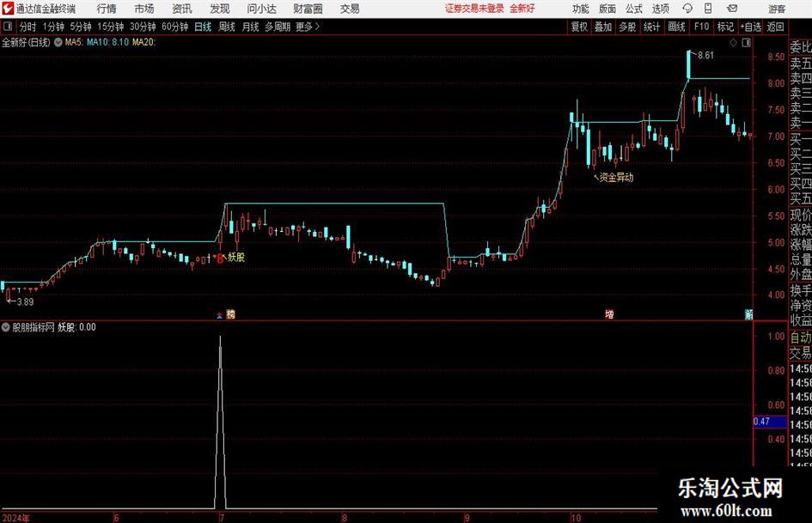Screen dimensions: 812x523
Task: Expand main chart indicator dropdown next to 全新好
Action: [x=58, y=42]
